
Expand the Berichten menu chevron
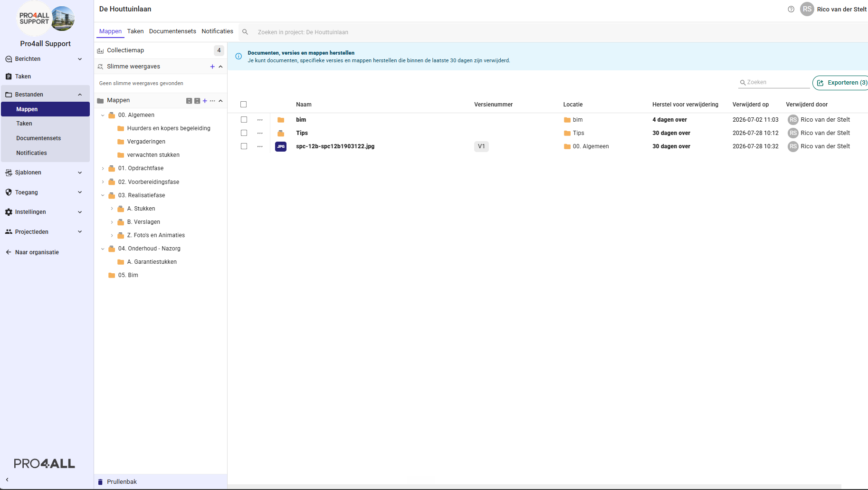80,59
